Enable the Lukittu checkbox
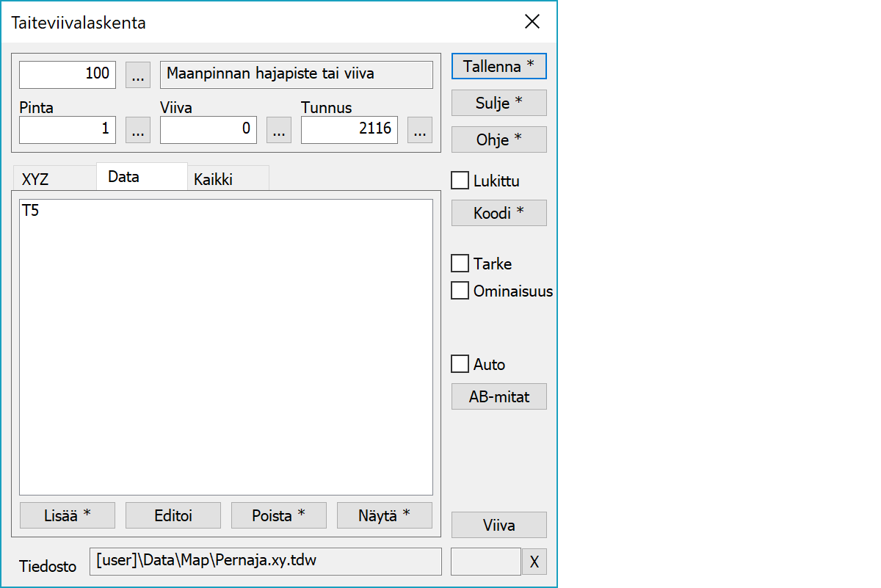This screenshot has width=881, height=588. tap(460, 181)
